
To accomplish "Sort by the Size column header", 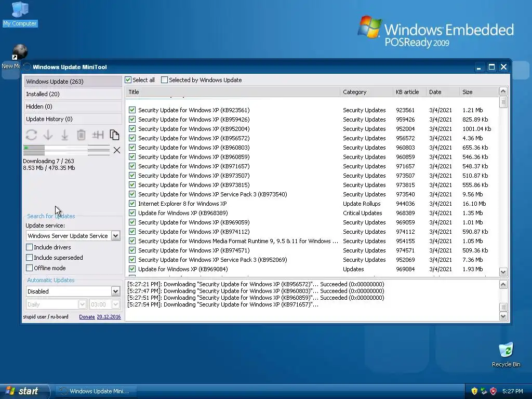I will [478, 92].
